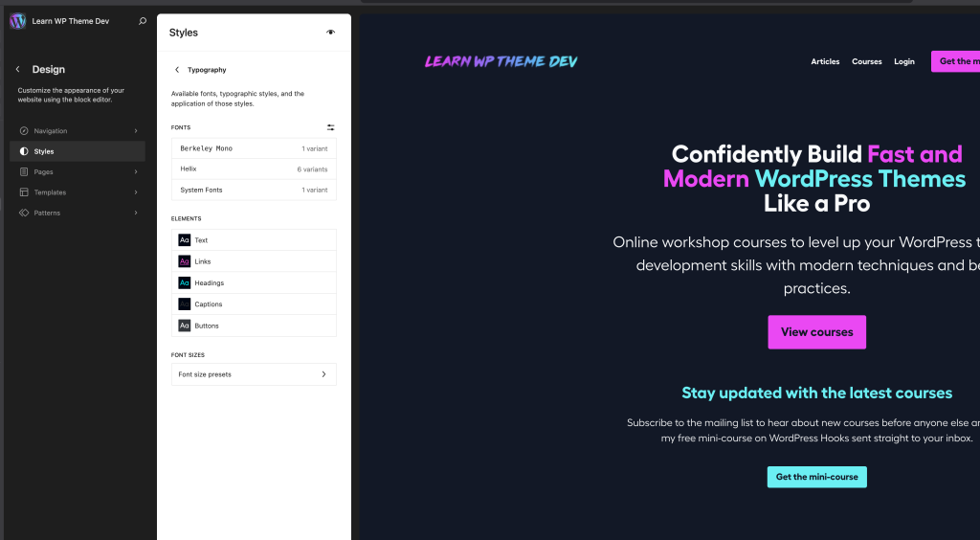
Task: Expand the Pages menu chevron
Action: (x=136, y=172)
